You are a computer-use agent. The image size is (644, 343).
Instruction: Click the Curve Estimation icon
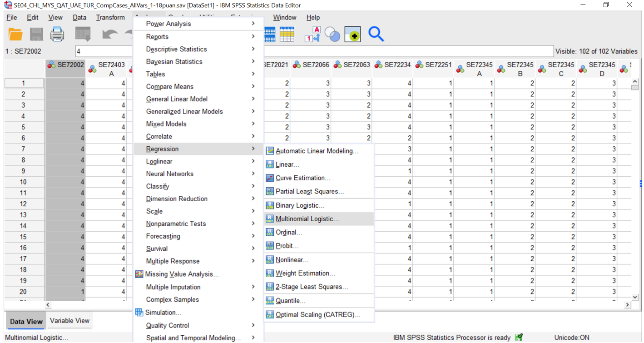pyautogui.click(x=270, y=178)
